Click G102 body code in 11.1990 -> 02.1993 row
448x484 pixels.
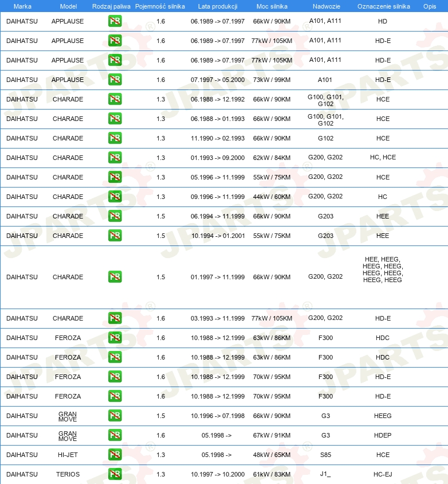(x=325, y=138)
